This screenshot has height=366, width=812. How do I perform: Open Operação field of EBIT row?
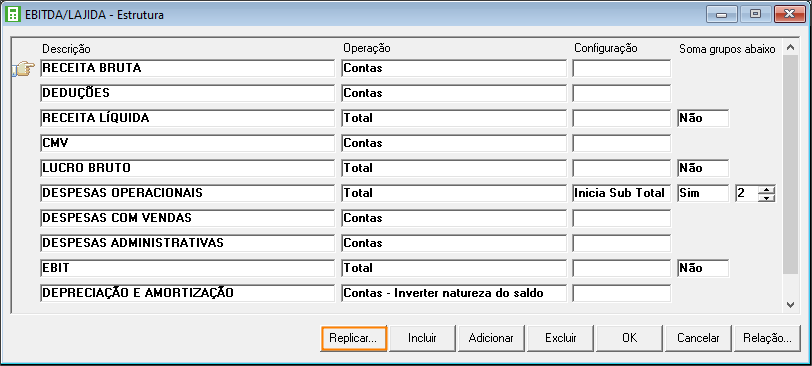454,268
